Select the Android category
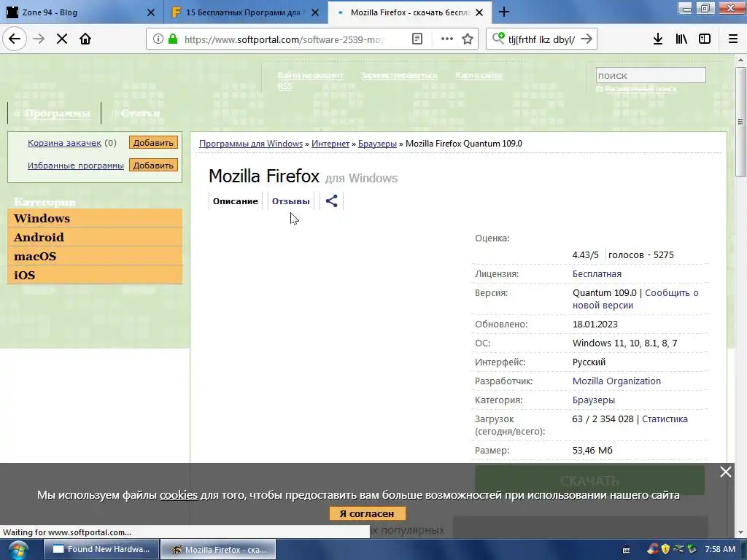Screen dimensions: 747x560 (95, 237)
